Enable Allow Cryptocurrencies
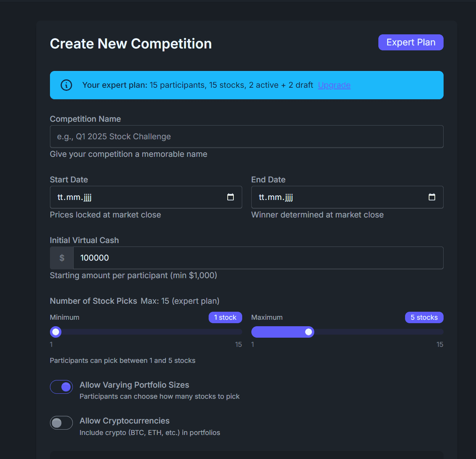Image resolution: width=476 pixels, height=459 pixels. point(61,422)
